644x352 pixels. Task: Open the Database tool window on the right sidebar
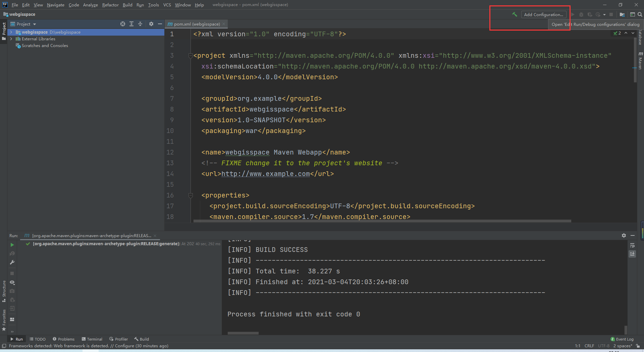[x=640, y=37]
